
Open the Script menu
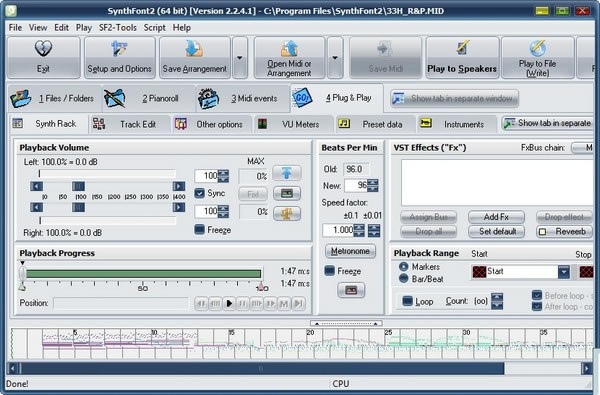[x=155, y=28]
